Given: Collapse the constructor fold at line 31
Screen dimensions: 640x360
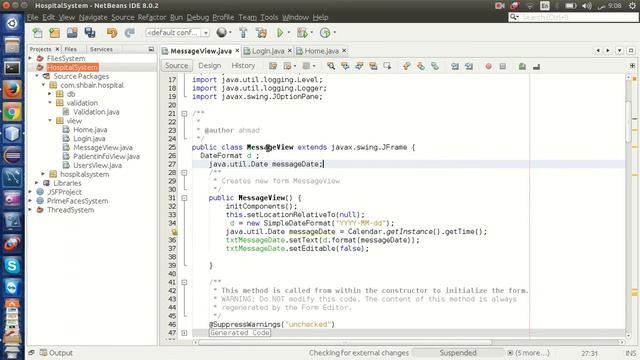Looking at the screenshot, I should click(x=184, y=198).
